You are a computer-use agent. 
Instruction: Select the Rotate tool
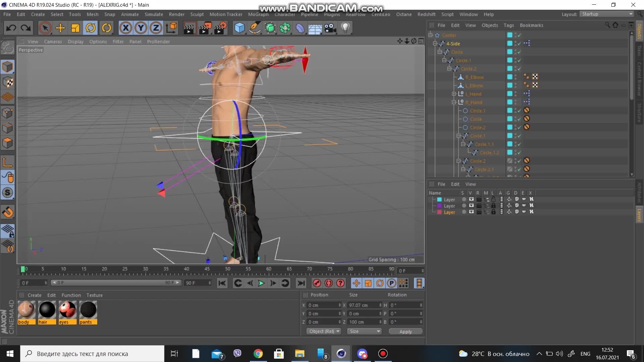tap(91, 28)
